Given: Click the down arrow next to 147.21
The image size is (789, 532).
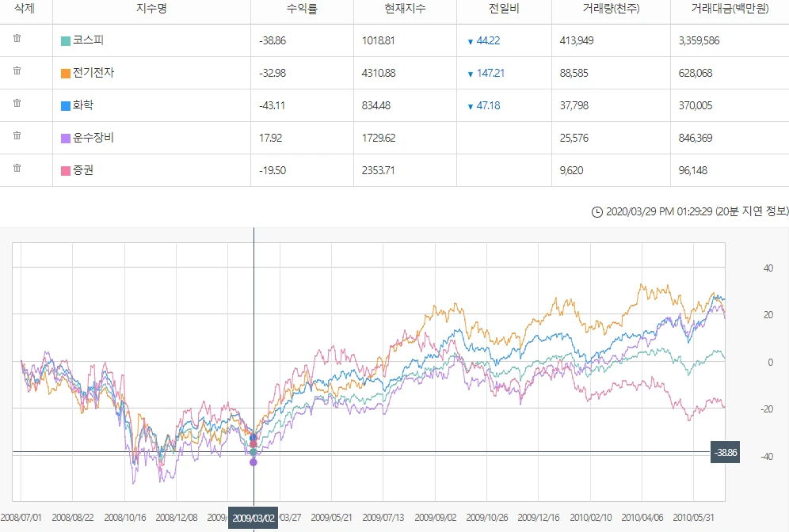Looking at the screenshot, I should coord(471,74).
